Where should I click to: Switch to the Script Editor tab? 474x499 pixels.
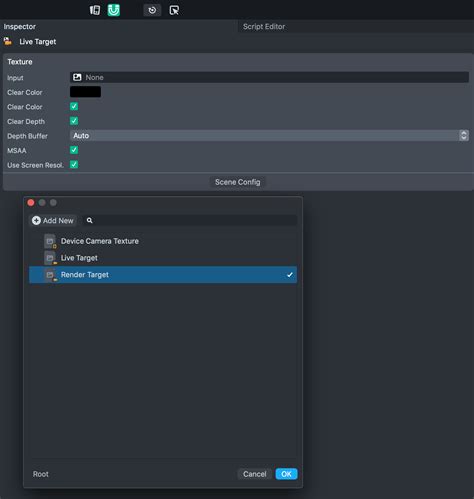(x=264, y=27)
